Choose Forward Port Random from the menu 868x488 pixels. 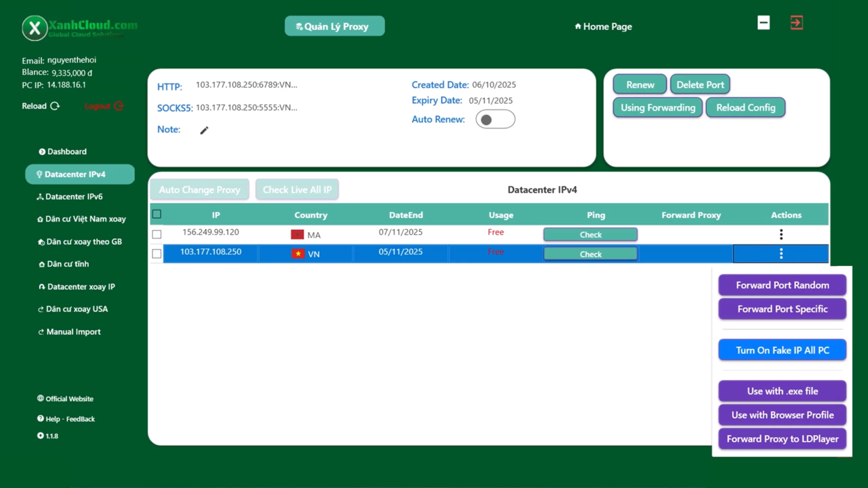pyautogui.click(x=782, y=285)
